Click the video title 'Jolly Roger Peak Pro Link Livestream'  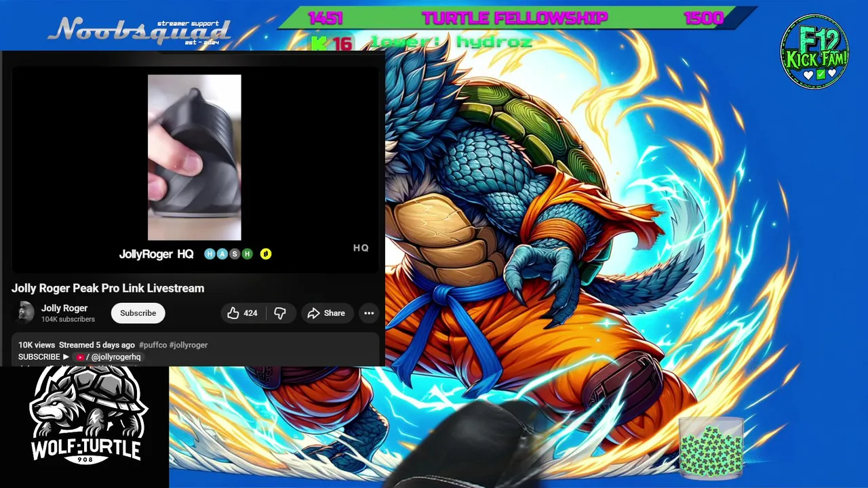108,288
